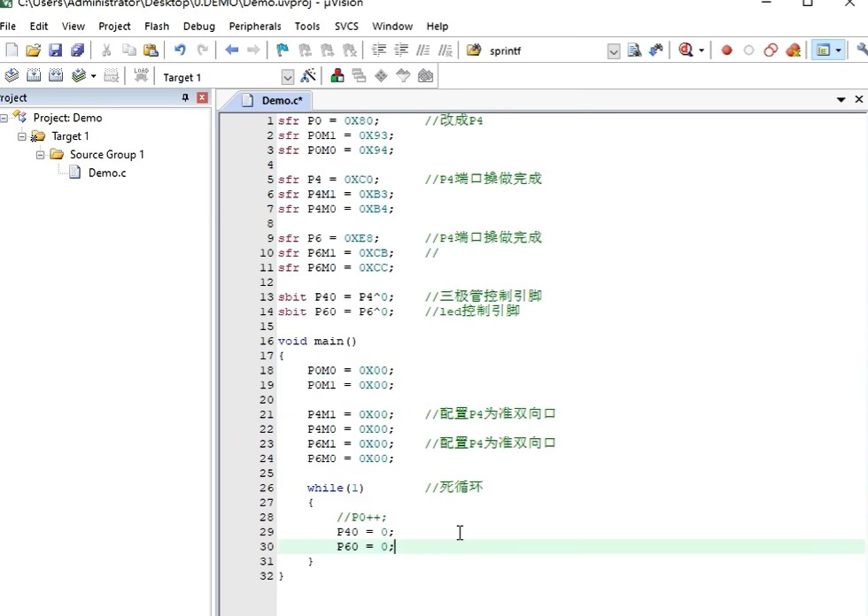Click Manage Run-Time Environment diamond icon
Screen dimensions: 868x616
381,76
